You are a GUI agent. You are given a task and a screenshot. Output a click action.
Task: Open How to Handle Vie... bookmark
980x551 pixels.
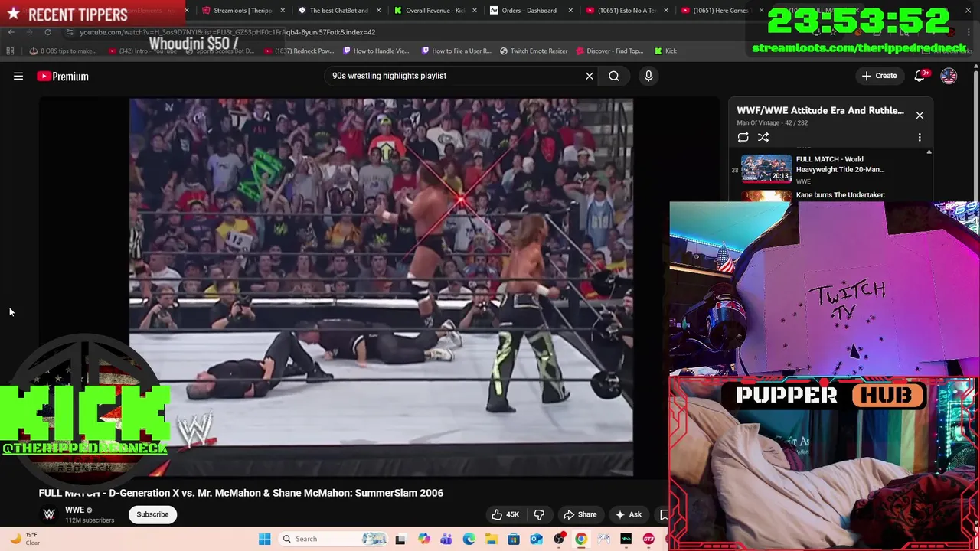[376, 51]
